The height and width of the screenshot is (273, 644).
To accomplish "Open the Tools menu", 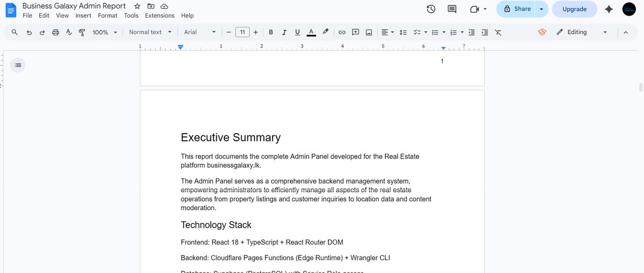I will point(131,16).
